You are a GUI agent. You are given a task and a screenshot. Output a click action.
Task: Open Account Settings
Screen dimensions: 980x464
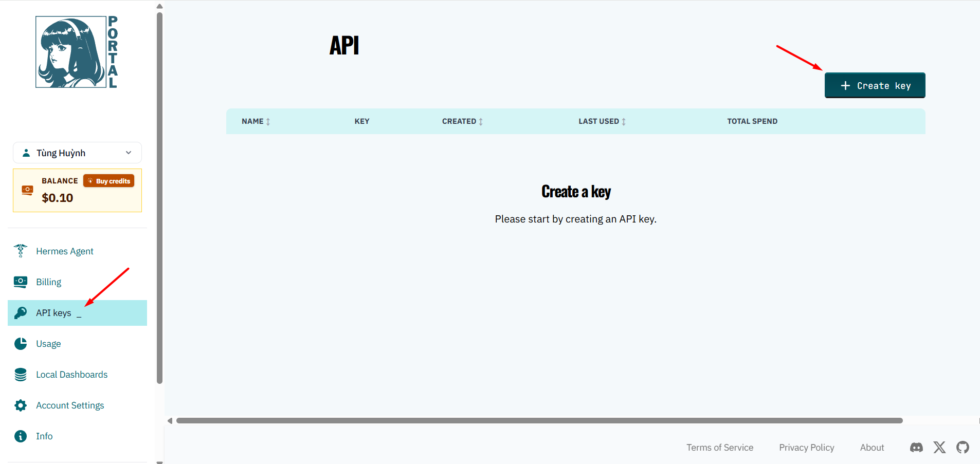tap(70, 405)
